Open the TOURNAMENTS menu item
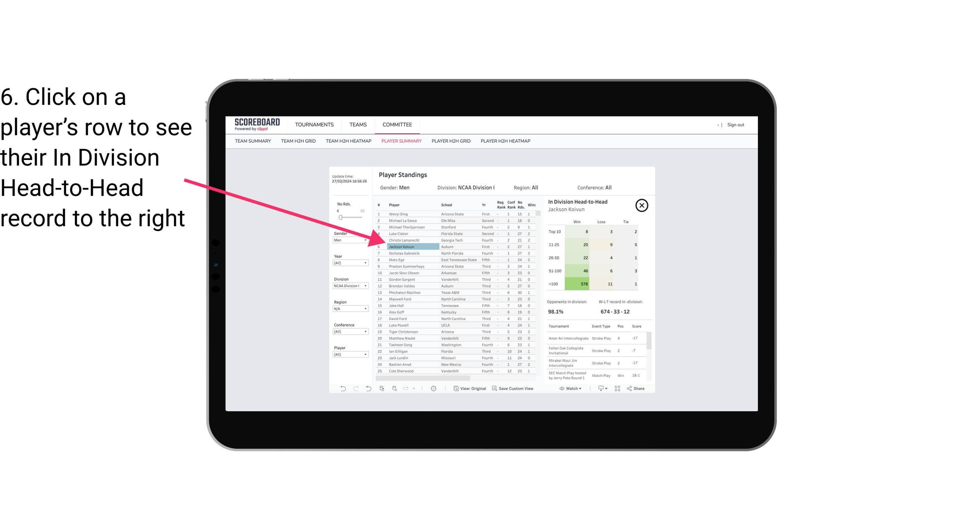Screen dimensions: 980x527 314,125
